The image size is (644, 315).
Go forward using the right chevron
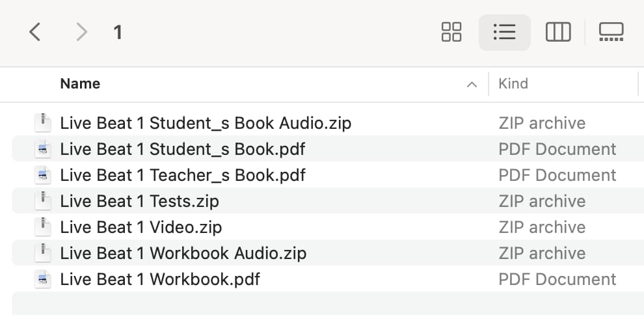click(x=82, y=32)
